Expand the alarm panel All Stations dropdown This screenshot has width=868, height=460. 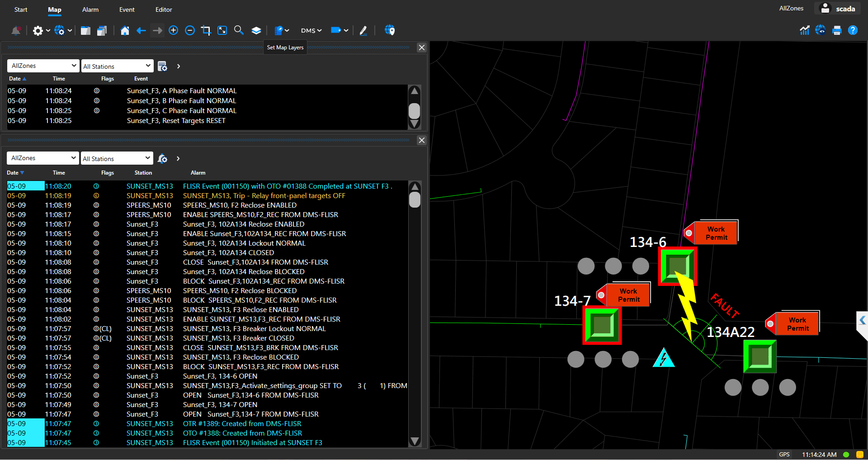point(117,158)
